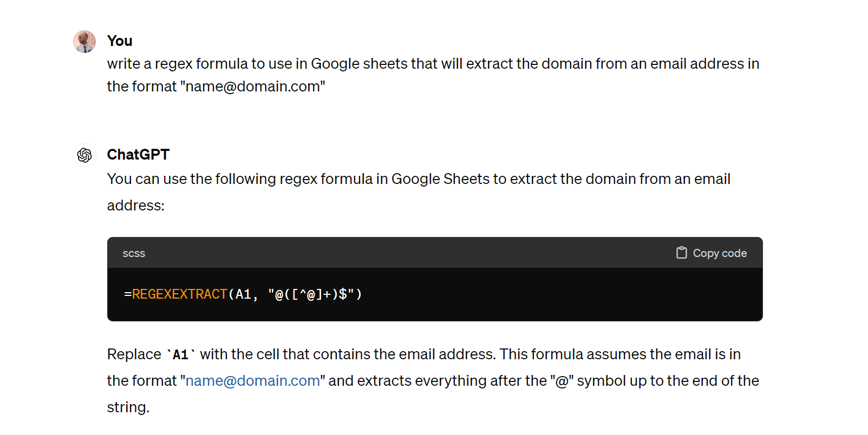Click the final word "string." in reply

click(x=128, y=407)
